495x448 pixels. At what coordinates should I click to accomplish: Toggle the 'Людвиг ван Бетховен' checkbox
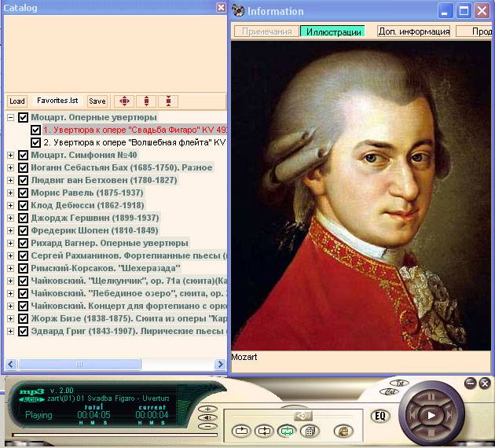click(x=23, y=180)
